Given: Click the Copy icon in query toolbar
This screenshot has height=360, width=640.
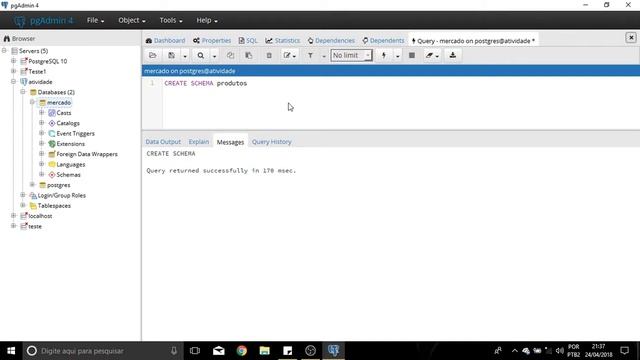Looking at the screenshot, I should (x=231, y=56).
